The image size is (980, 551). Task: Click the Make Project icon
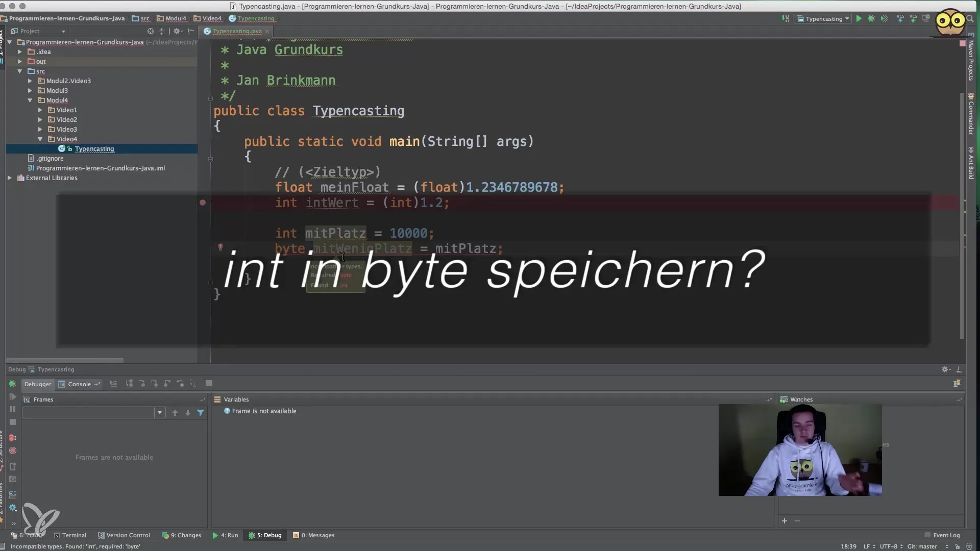tap(785, 18)
